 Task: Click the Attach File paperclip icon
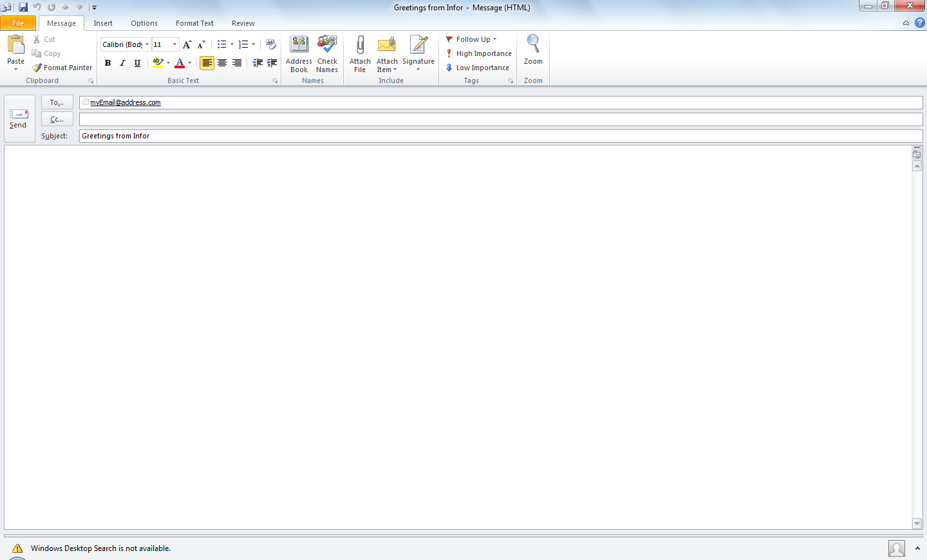click(x=360, y=45)
